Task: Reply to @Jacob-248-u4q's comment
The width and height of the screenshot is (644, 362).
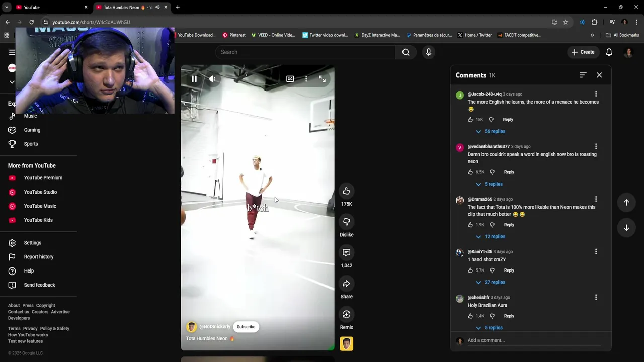Action: coord(508,120)
